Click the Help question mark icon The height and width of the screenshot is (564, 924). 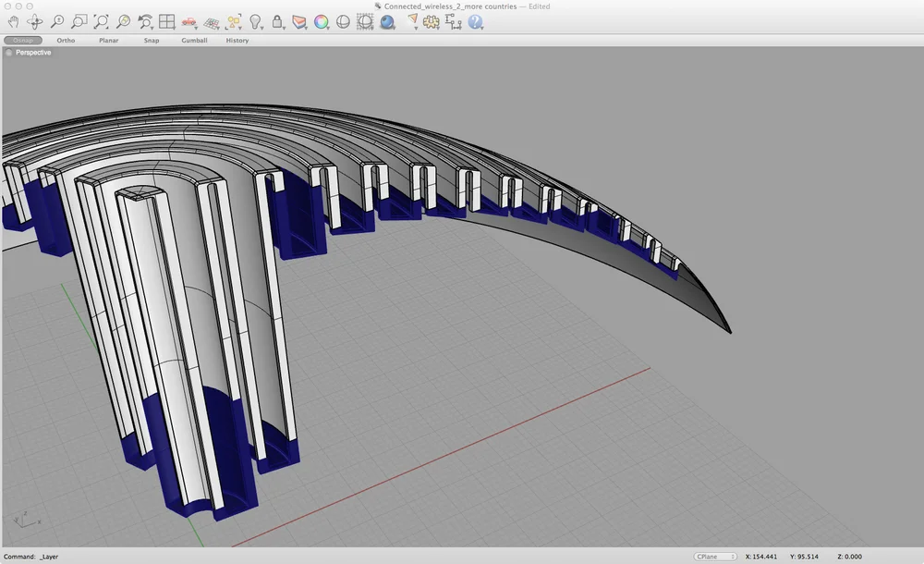pyautogui.click(x=476, y=21)
